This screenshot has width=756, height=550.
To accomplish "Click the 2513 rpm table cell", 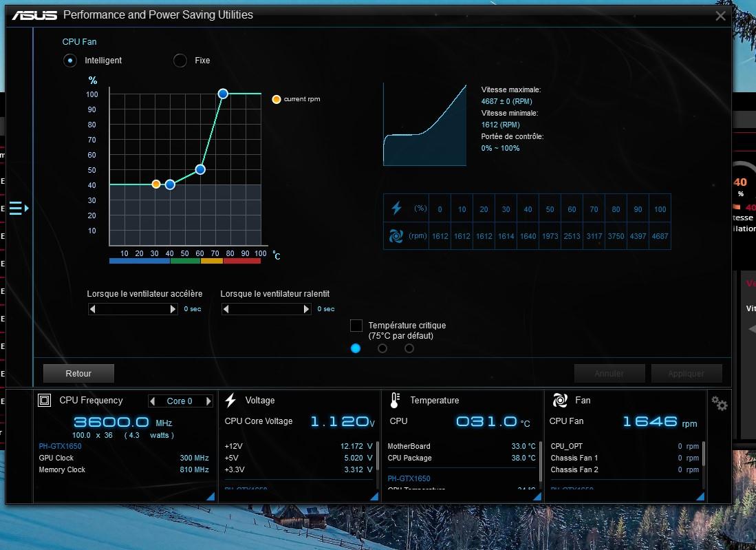I will pos(572,236).
